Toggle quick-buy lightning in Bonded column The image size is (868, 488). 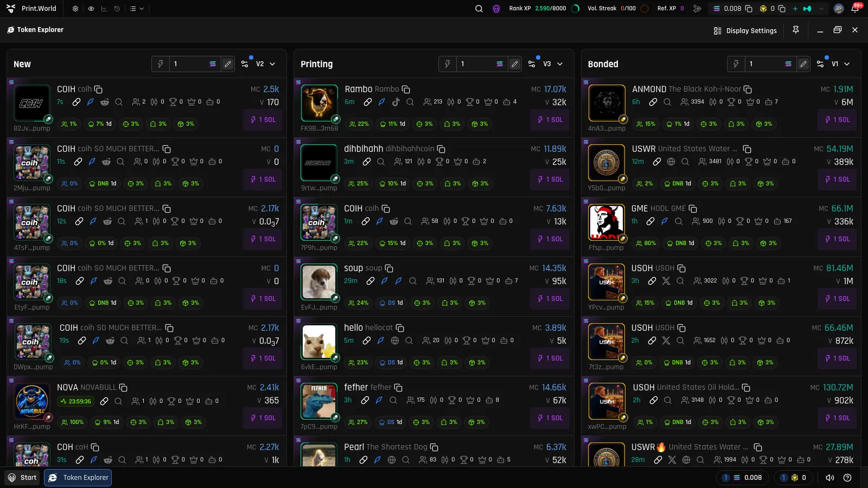tap(736, 64)
